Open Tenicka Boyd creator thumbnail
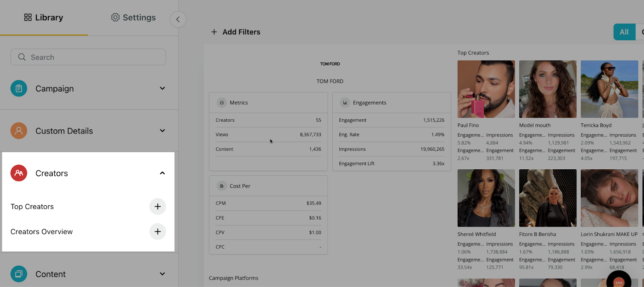The height and width of the screenshot is (287, 644). [609, 89]
